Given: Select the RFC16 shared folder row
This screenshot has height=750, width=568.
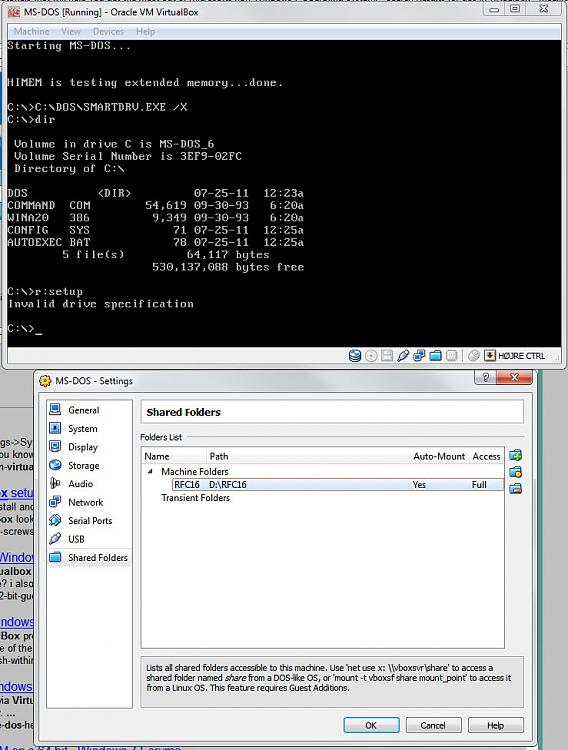Looking at the screenshot, I should pos(338,485).
